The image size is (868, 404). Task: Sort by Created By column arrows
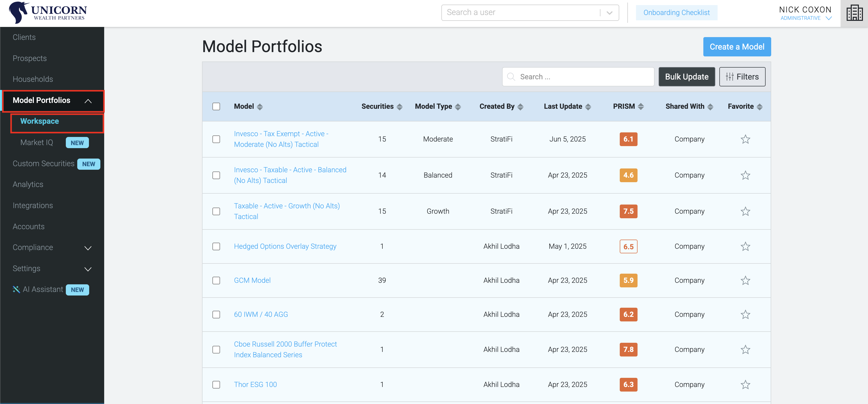click(x=520, y=107)
